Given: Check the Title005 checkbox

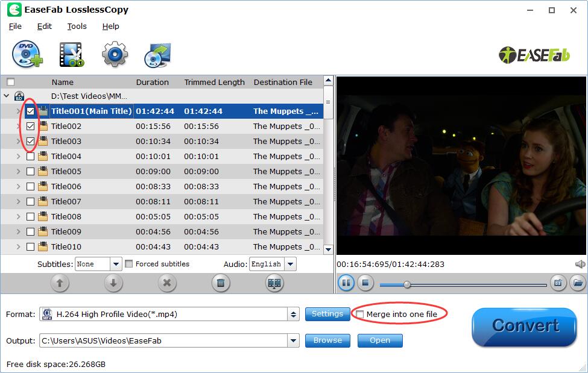Looking at the screenshot, I should [x=30, y=171].
